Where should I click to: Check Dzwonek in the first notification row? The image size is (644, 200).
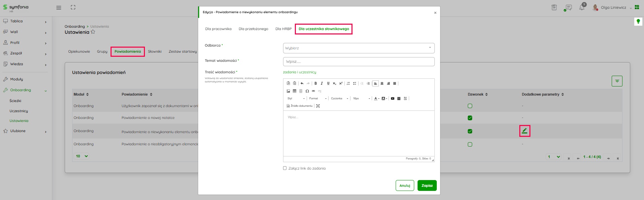[x=470, y=106]
